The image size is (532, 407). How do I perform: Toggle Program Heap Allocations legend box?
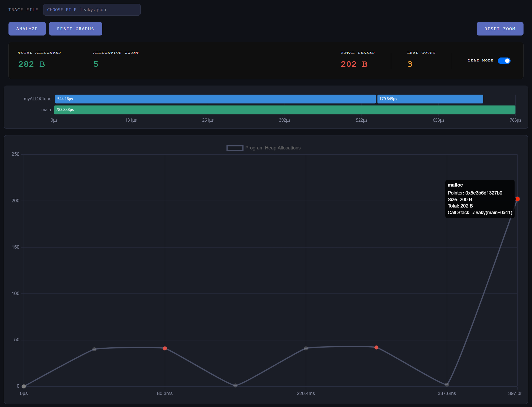click(235, 148)
